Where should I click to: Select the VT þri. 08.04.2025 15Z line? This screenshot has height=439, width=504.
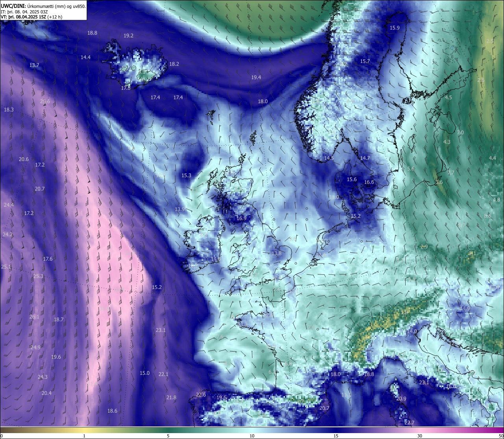[31, 17]
